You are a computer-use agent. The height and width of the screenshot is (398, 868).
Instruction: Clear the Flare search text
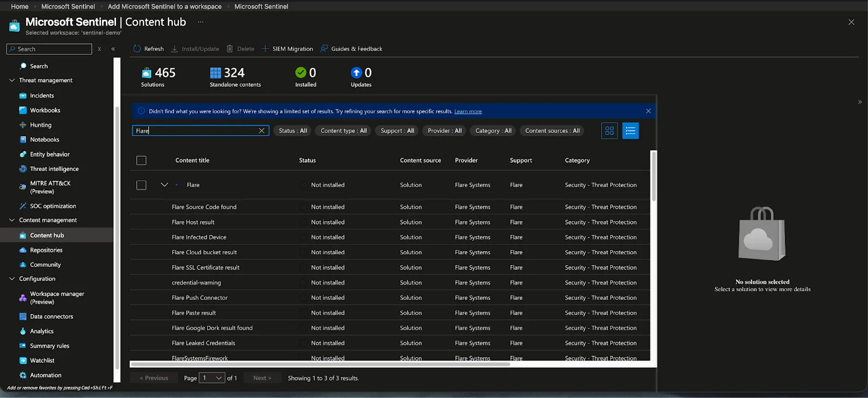(261, 131)
